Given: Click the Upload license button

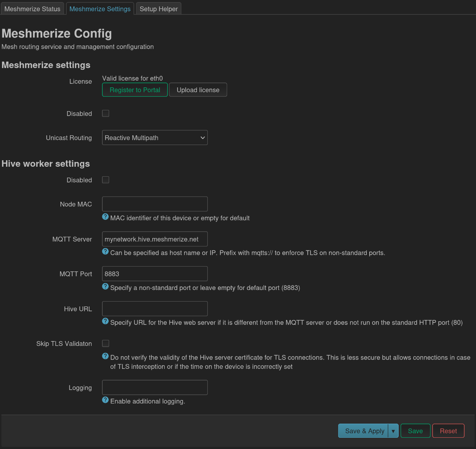Looking at the screenshot, I should (198, 90).
